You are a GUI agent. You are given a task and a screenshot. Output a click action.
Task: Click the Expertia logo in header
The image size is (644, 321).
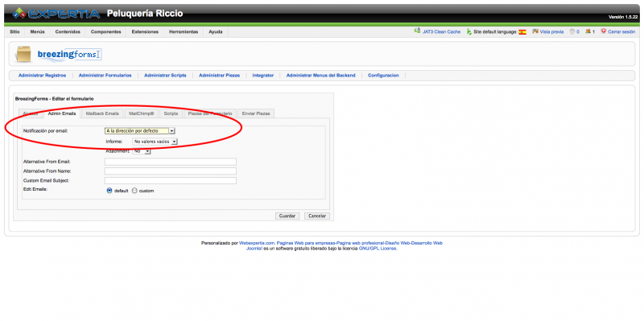tap(56, 14)
